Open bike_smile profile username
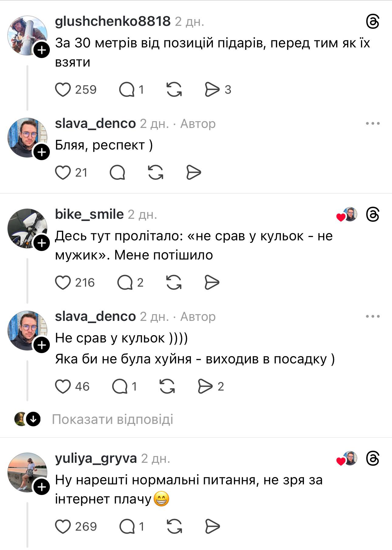 [89, 214]
